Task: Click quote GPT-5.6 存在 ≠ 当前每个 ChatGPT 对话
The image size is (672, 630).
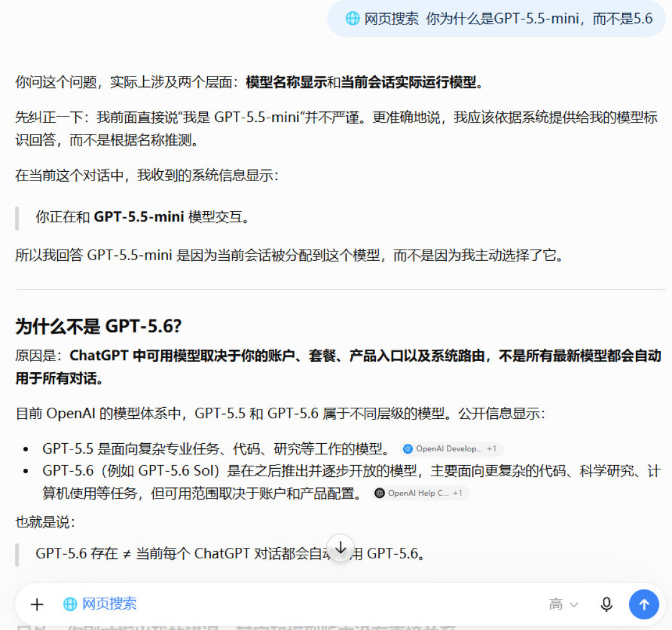Action: (230, 553)
